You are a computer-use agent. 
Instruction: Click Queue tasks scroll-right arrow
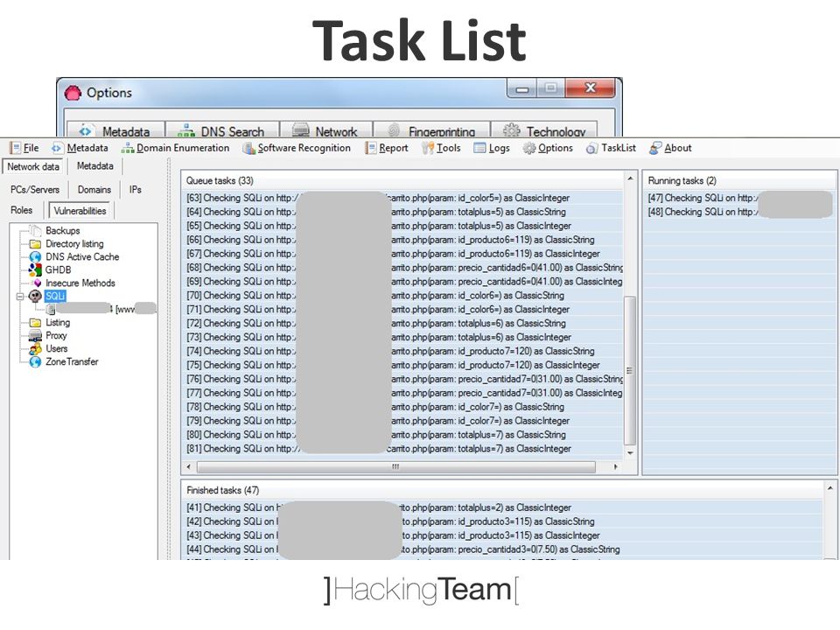tap(615, 467)
